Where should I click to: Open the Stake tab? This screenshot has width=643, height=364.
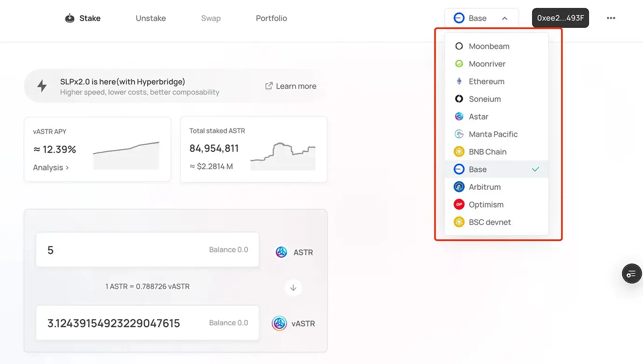(83, 18)
